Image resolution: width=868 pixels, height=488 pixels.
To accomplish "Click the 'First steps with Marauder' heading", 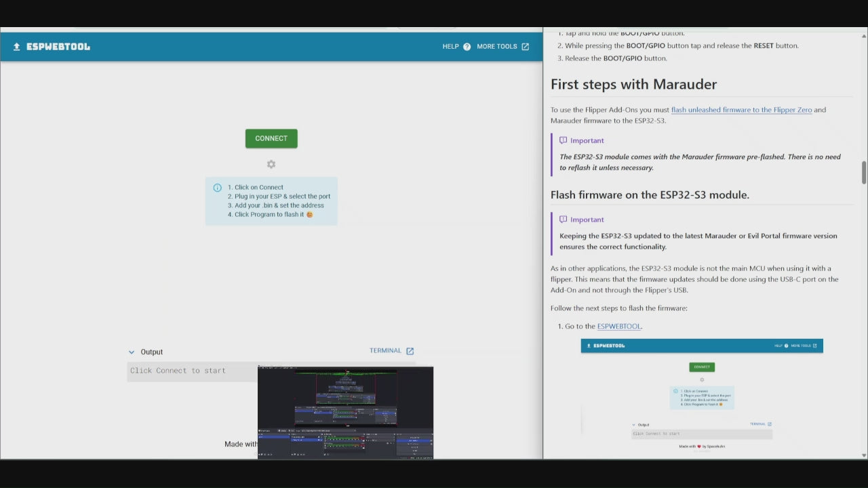I will (x=633, y=84).
